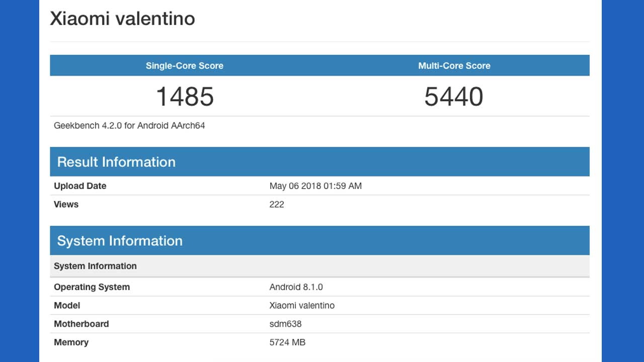Click the upload date May 06 2018 01:59 AM
This screenshot has height=362, width=644.
point(315,186)
